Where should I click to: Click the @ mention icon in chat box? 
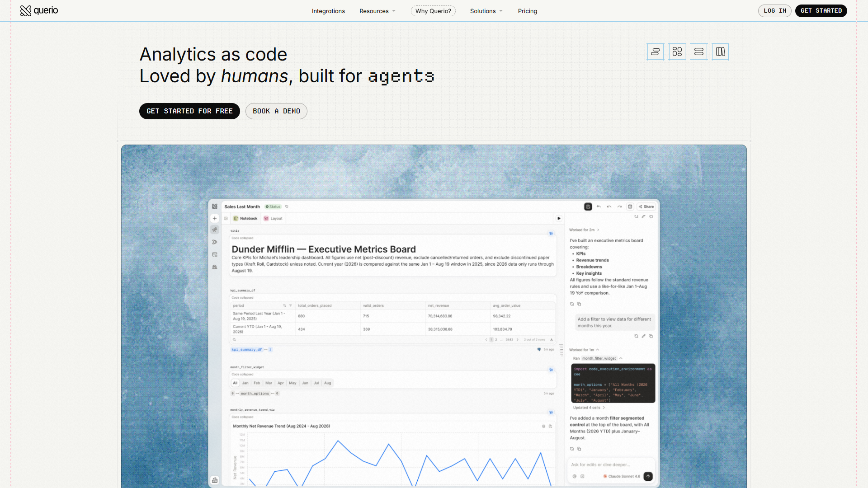[x=575, y=476]
